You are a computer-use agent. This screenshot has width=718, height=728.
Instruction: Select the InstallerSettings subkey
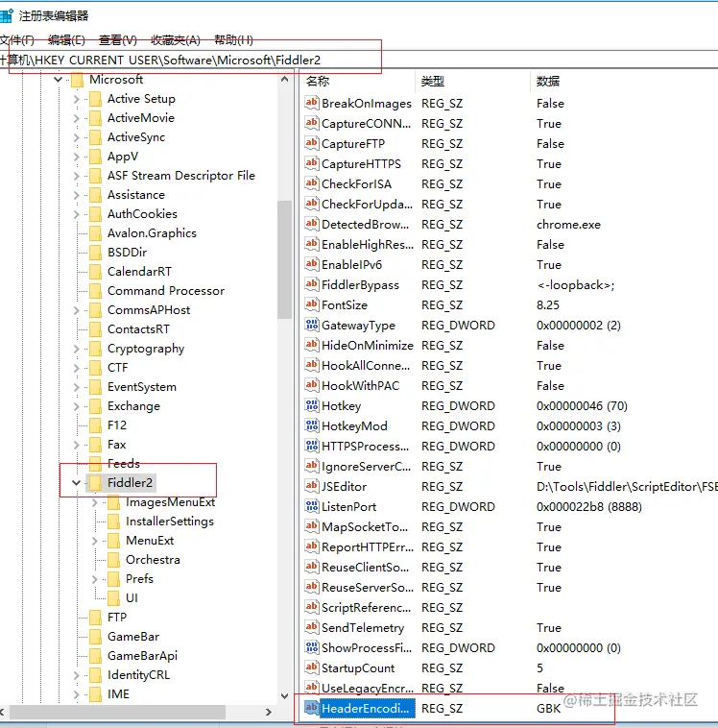(170, 522)
